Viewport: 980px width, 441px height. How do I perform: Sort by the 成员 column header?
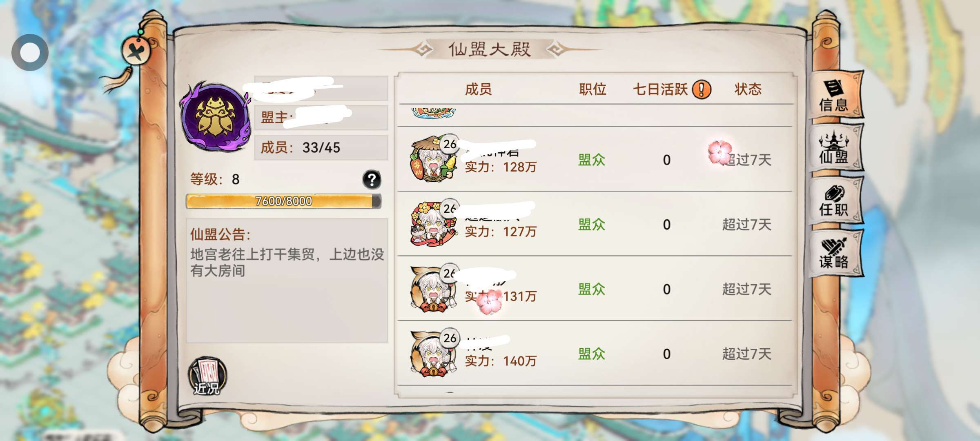coord(478,89)
